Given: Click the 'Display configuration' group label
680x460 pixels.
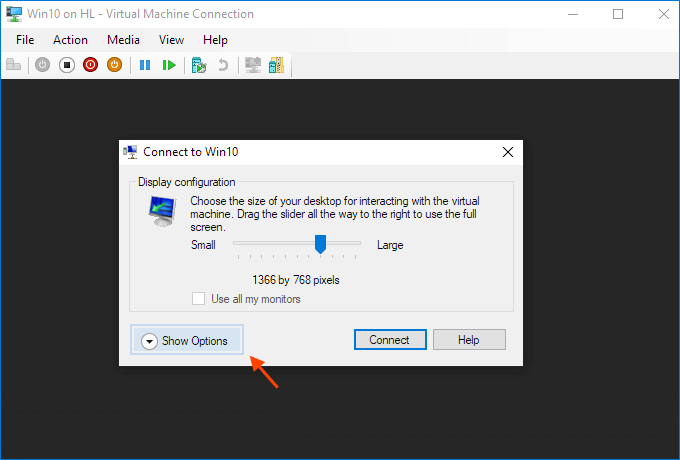Looking at the screenshot, I should (186, 182).
